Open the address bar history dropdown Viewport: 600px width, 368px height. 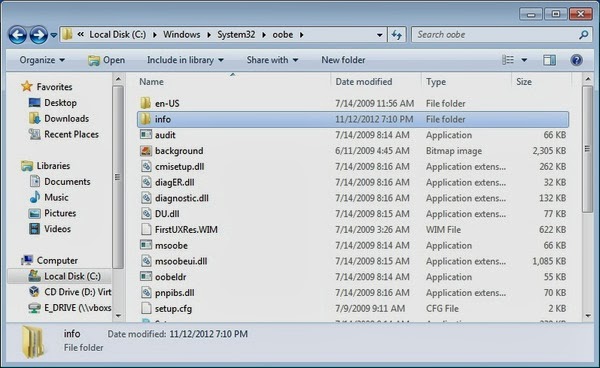(379, 35)
